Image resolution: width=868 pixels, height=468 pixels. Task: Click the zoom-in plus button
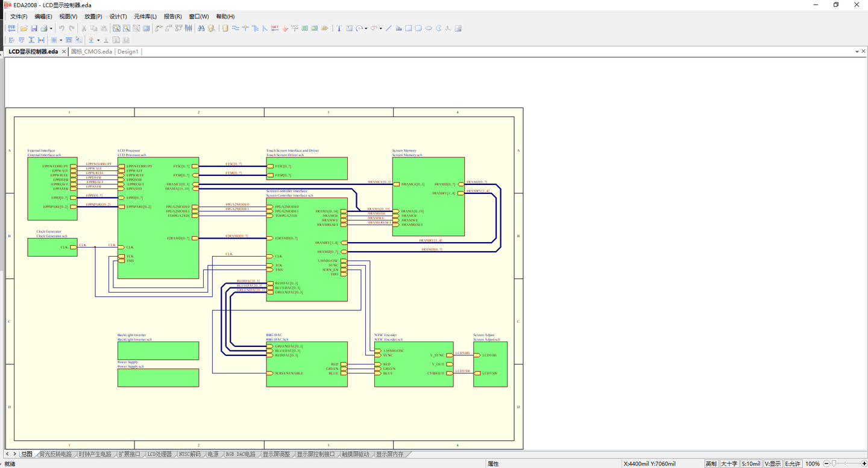[x=864, y=464]
